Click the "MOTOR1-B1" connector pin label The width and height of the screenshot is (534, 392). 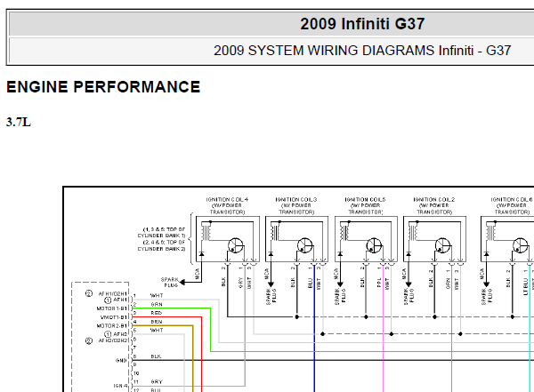tap(112, 308)
